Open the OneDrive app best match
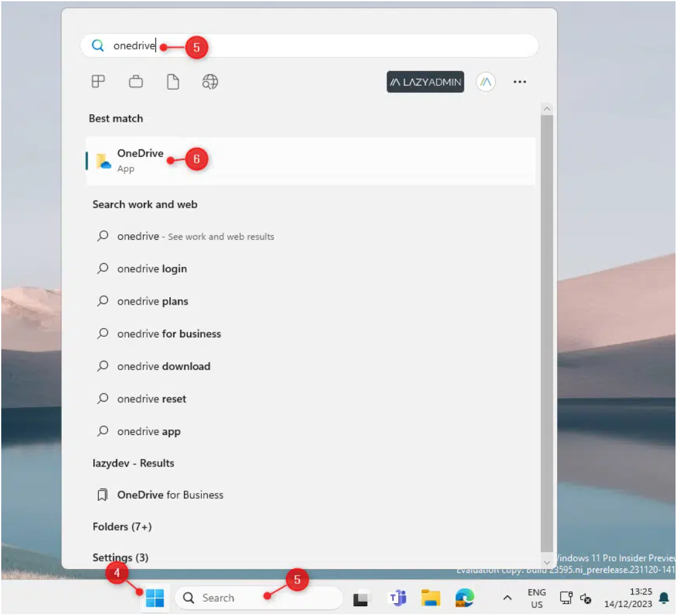678x616 pixels. (311, 161)
